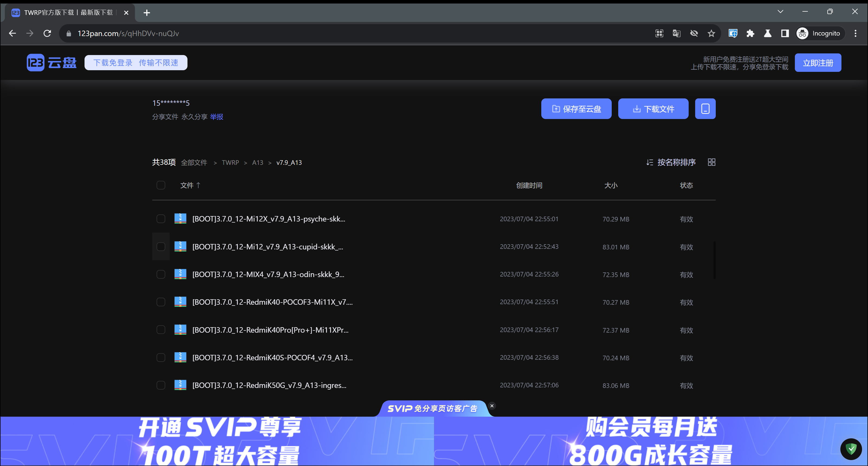Screen dimensions: 868x466
Task: Open the 按名称排序 sort dropdown
Action: click(x=671, y=162)
